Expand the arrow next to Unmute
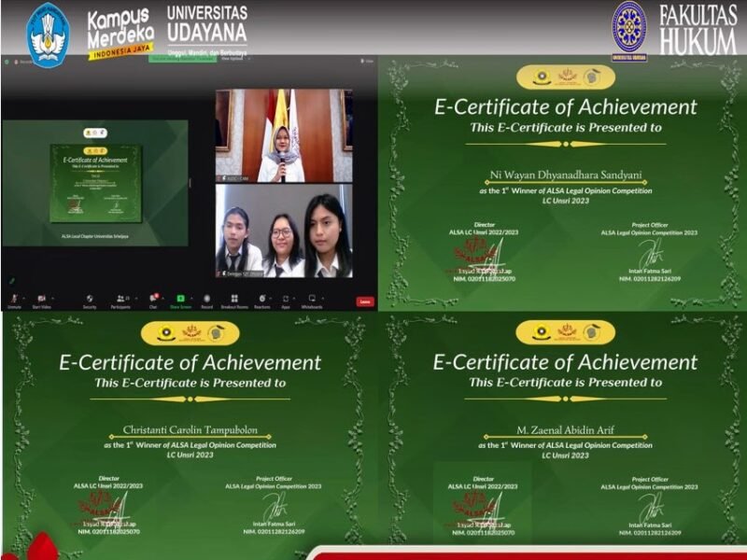The image size is (747, 560). click(x=25, y=298)
